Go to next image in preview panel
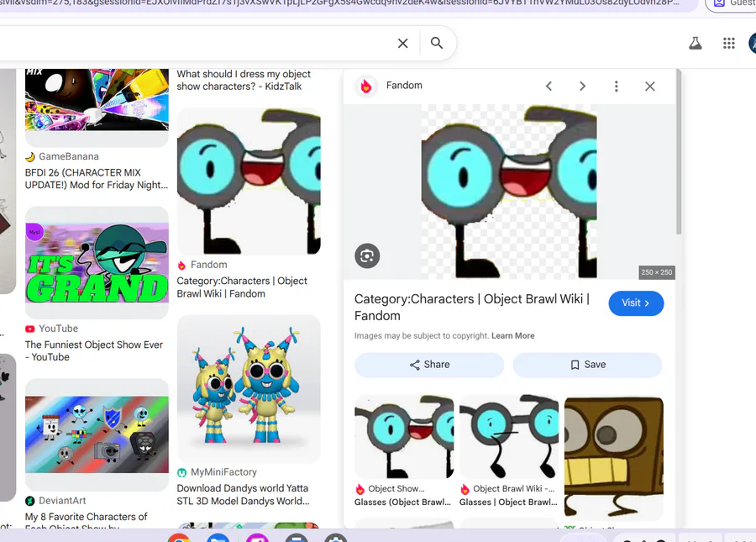The width and height of the screenshot is (756, 542). click(x=582, y=87)
